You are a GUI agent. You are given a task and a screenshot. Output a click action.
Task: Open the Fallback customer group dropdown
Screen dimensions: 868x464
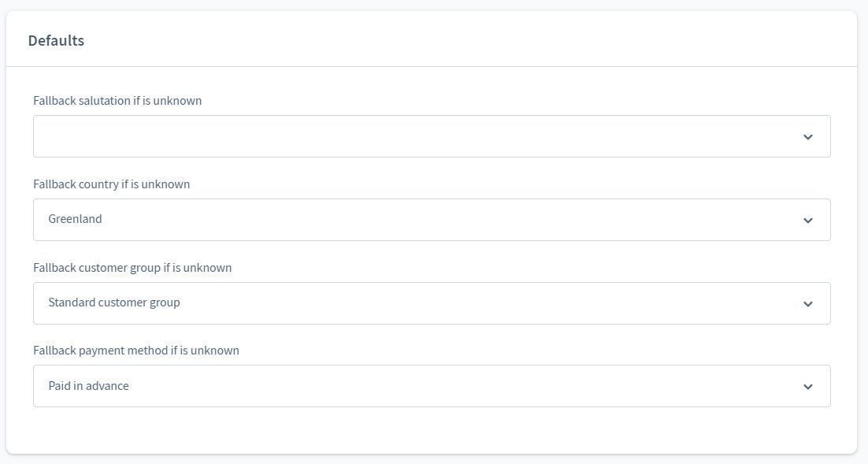click(431, 303)
